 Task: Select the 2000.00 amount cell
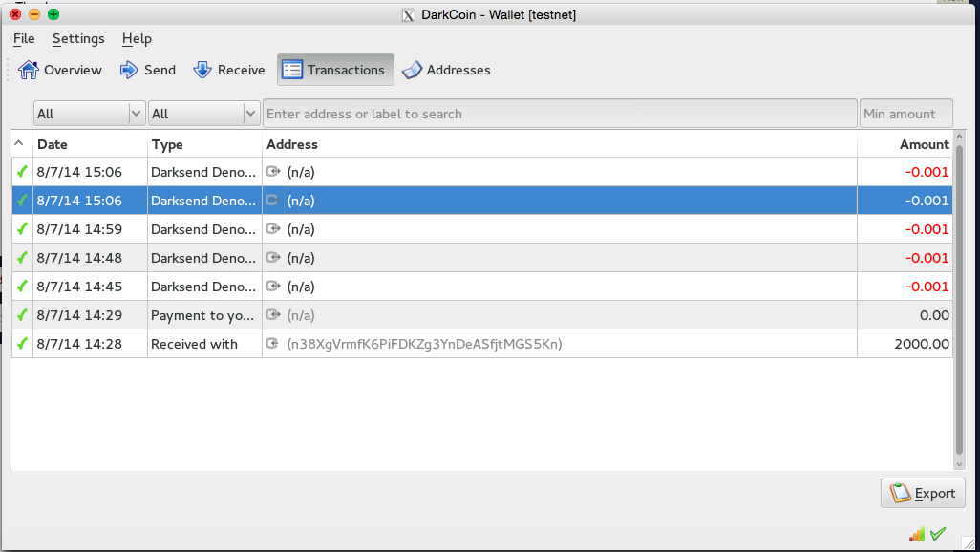[905, 344]
